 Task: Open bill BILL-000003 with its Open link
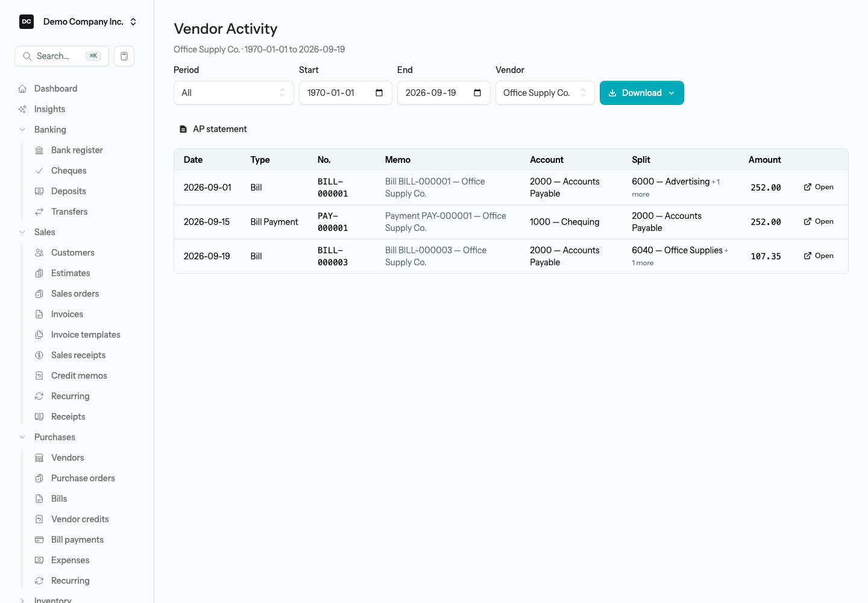819,256
